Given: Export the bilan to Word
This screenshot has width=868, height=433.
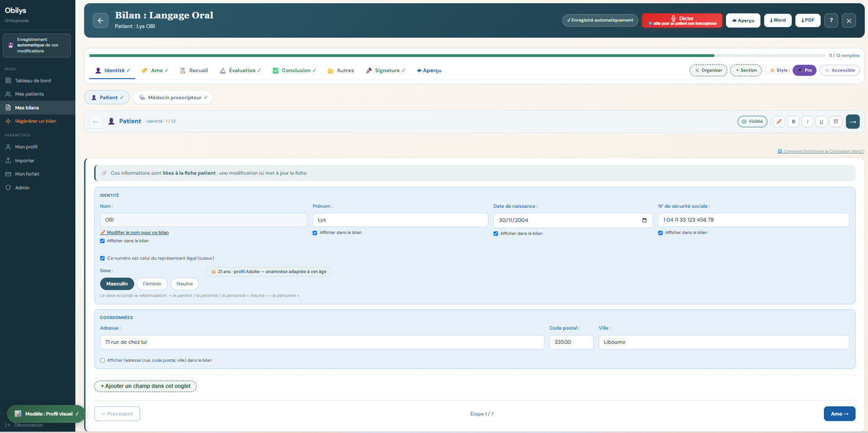Looking at the screenshot, I should tap(777, 20).
